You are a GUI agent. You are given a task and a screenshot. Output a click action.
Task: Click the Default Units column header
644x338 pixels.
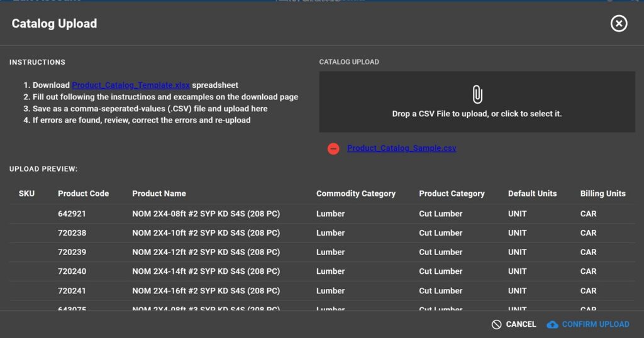coord(532,194)
